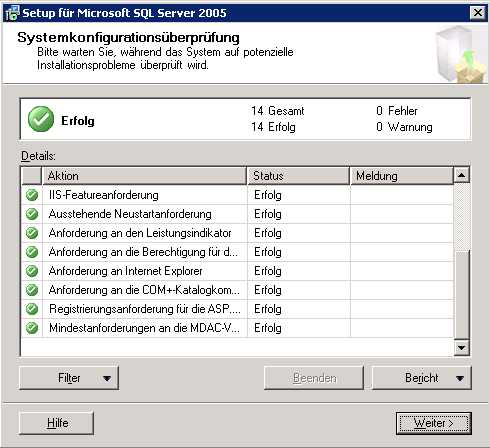Screen dimensions: 490x448
Task: Click the disabled Beenden button
Action: point(314,378)
